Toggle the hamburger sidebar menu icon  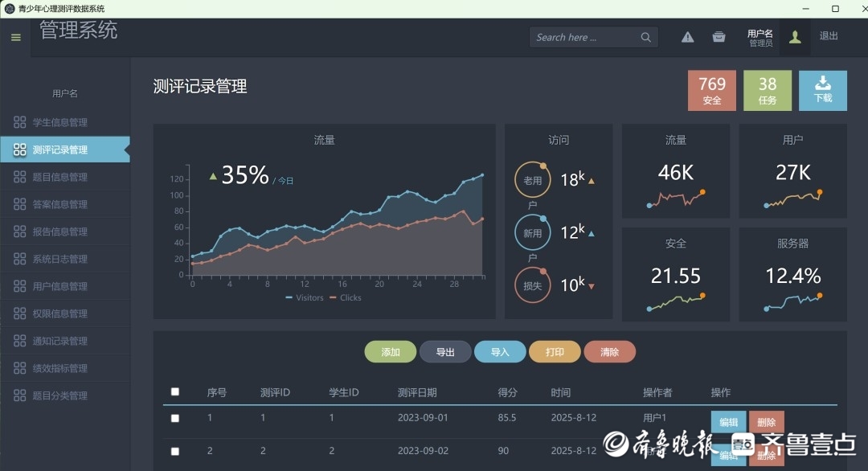(15, 38)
